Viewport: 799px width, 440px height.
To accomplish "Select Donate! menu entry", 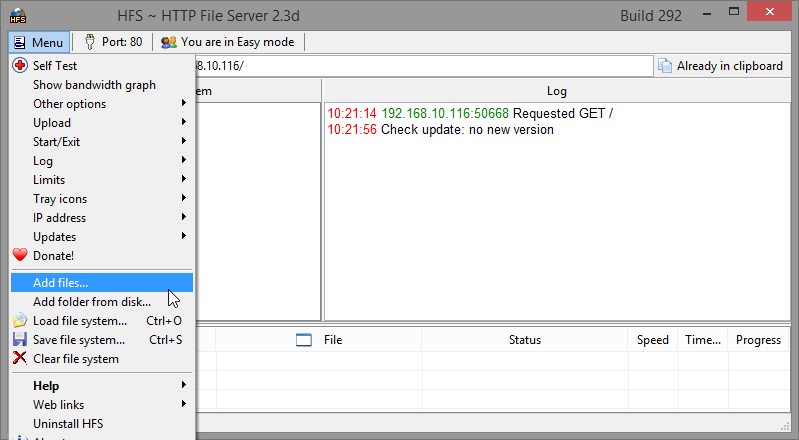I will [102, 255].
